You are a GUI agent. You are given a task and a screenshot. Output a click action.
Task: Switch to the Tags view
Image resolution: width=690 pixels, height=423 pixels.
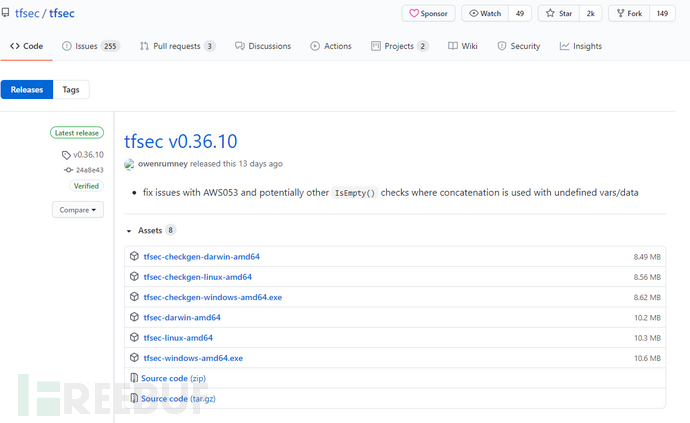click(71, 89)
